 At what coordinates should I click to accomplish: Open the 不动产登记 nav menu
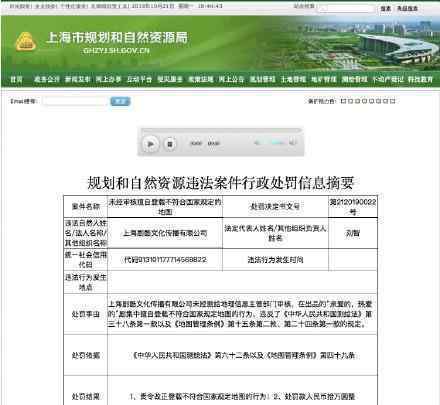tap(388, 79)
